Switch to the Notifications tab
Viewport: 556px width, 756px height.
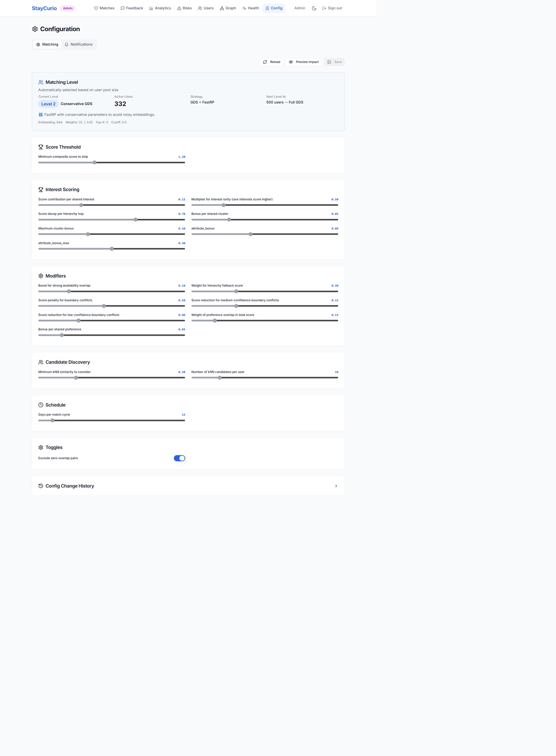point(78,44)
